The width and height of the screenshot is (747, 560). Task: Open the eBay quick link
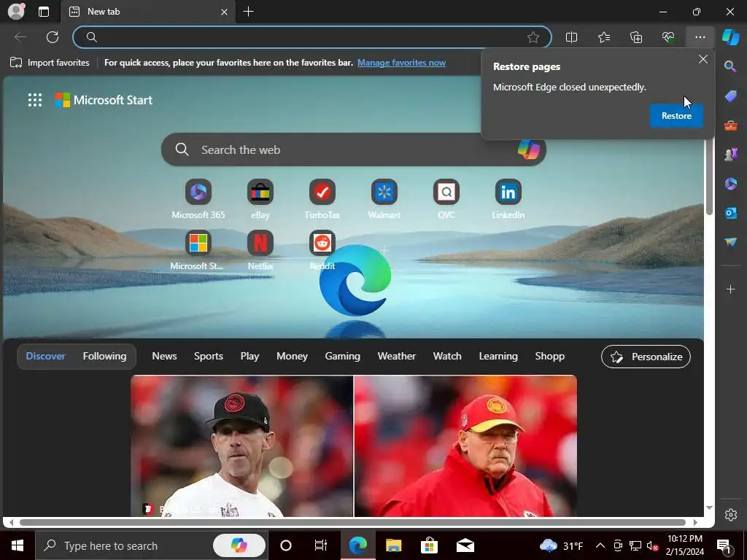pos(260,199)
